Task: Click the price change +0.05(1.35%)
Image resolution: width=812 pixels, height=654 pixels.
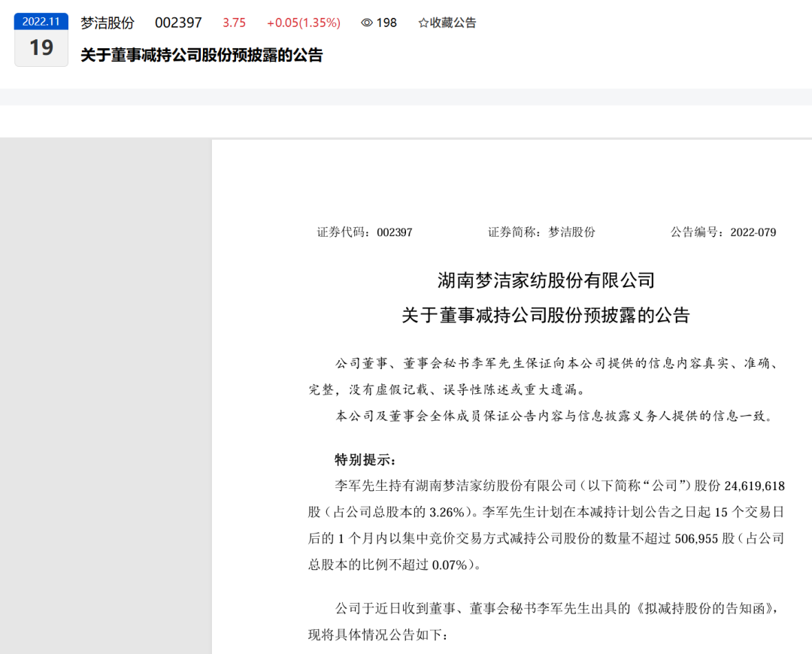Action: point(304,23)
